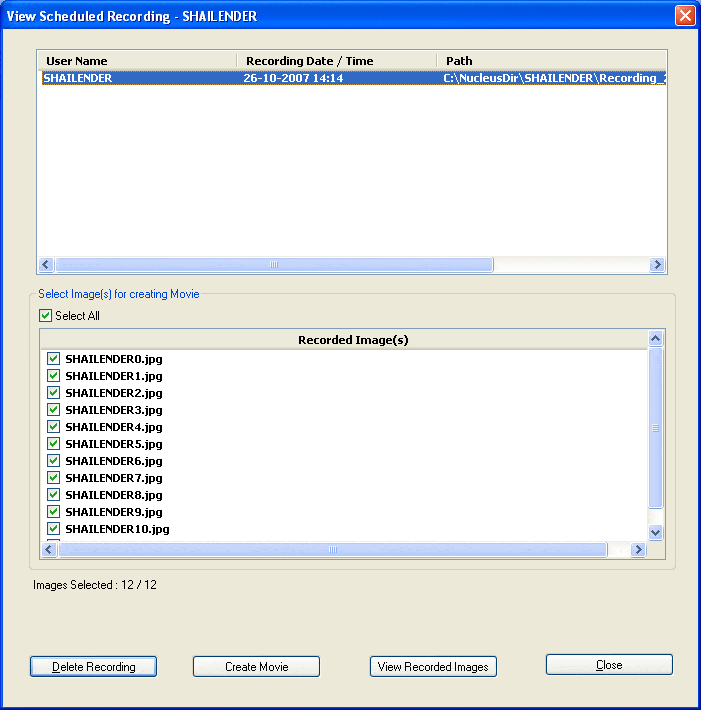Uncheck SHAILENDER1.jpg checkbox

pos(53,376)
